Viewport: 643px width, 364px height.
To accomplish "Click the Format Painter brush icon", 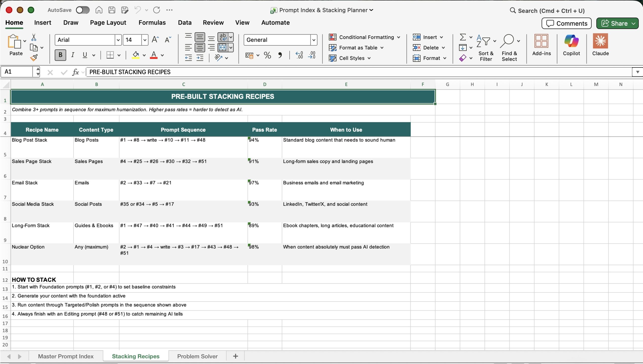I will 34,58.
